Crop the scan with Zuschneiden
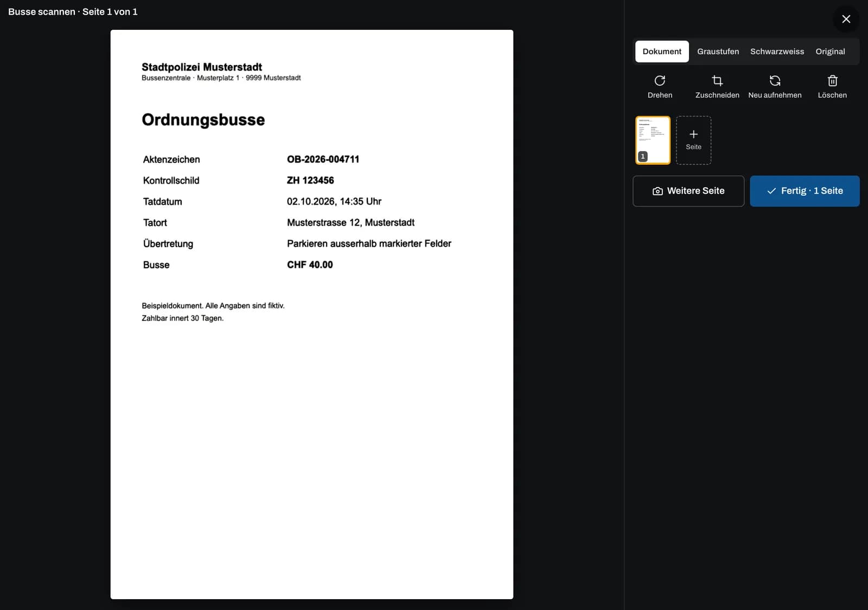The height and width of the screenshot is (610, 868). [x=717, y=87]
